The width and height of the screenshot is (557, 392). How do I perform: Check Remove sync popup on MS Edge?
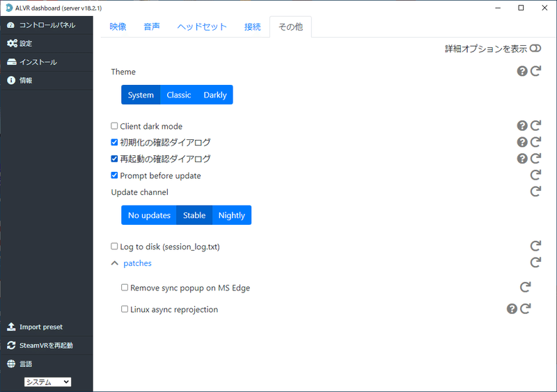pos(125,287)
